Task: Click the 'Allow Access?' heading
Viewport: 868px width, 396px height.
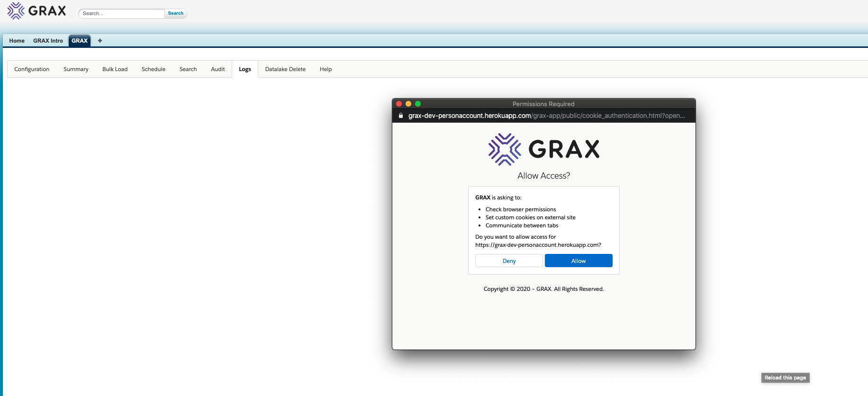Action: (x=544, y=176)
